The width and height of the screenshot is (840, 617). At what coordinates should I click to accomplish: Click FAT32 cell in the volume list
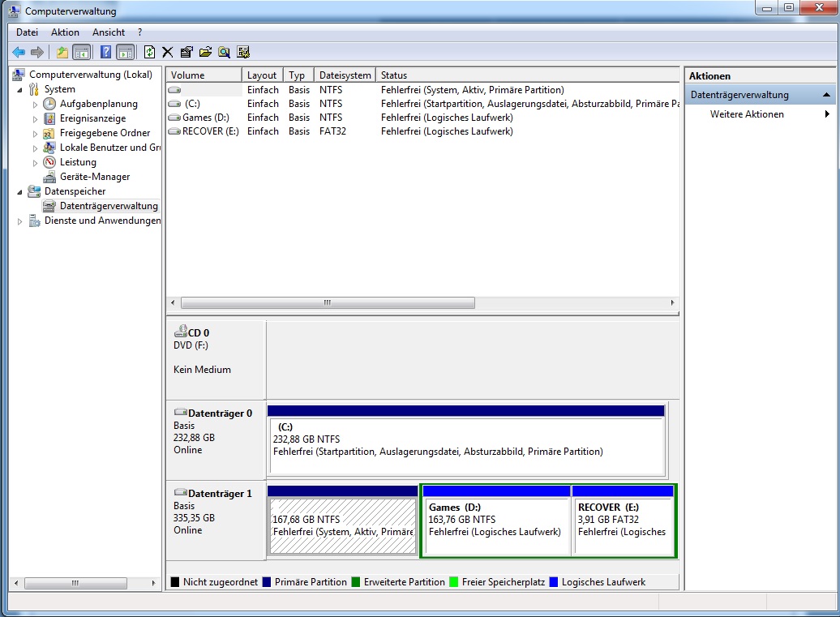point(332,131)
